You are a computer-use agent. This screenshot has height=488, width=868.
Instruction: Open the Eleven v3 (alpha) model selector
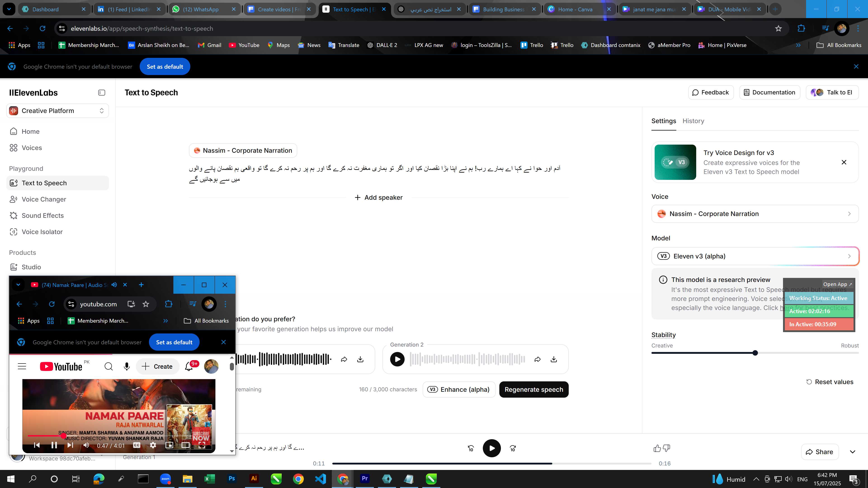tap(755, 256)
